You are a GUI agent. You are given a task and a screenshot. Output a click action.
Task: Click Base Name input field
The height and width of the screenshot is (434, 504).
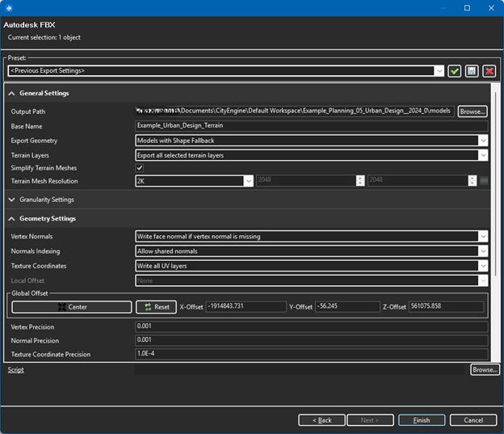point(312,125)
